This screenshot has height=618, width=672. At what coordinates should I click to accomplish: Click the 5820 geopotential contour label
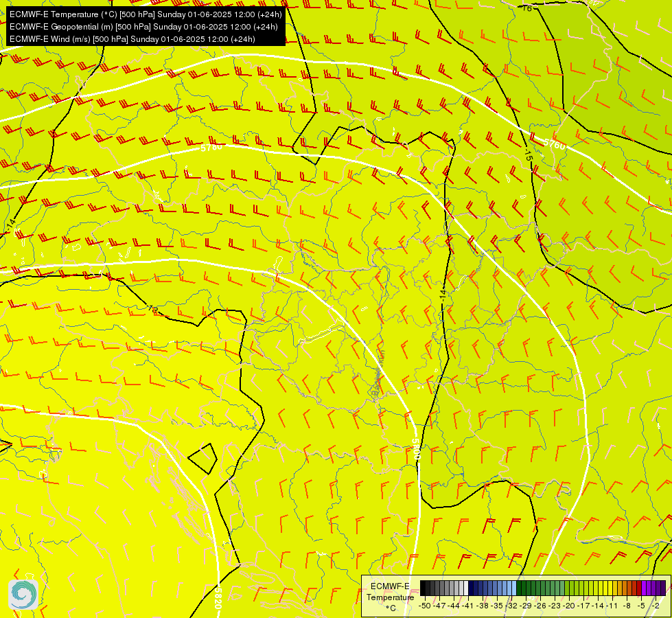click(218, 598)
